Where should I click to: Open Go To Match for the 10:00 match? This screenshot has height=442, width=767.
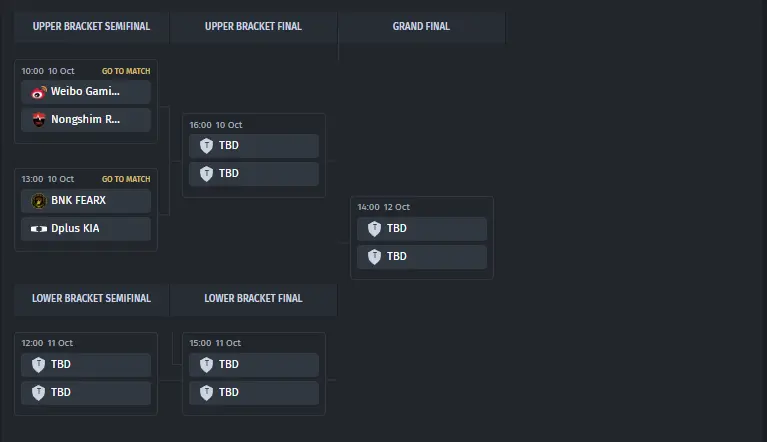tap(126, 71)
